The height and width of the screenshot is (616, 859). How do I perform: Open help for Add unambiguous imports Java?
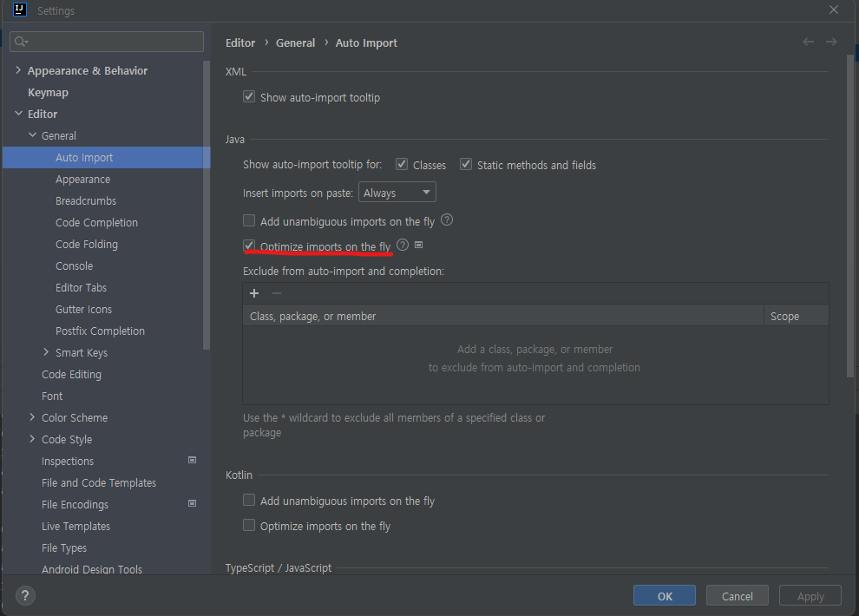(447, 220)
